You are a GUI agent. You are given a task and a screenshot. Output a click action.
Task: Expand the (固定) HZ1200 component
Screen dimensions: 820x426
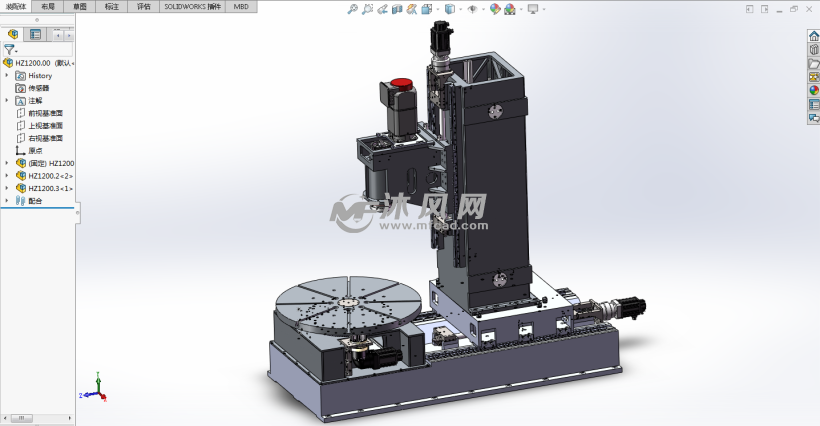point(7,163)
